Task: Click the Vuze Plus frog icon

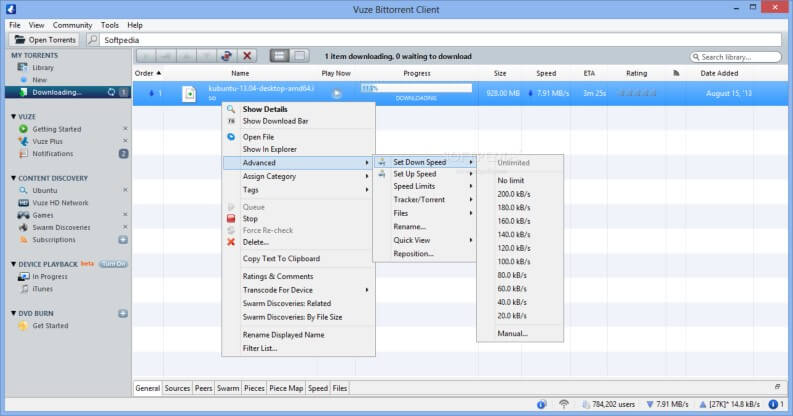Action: pyautogui.click(x=23, y=141)
